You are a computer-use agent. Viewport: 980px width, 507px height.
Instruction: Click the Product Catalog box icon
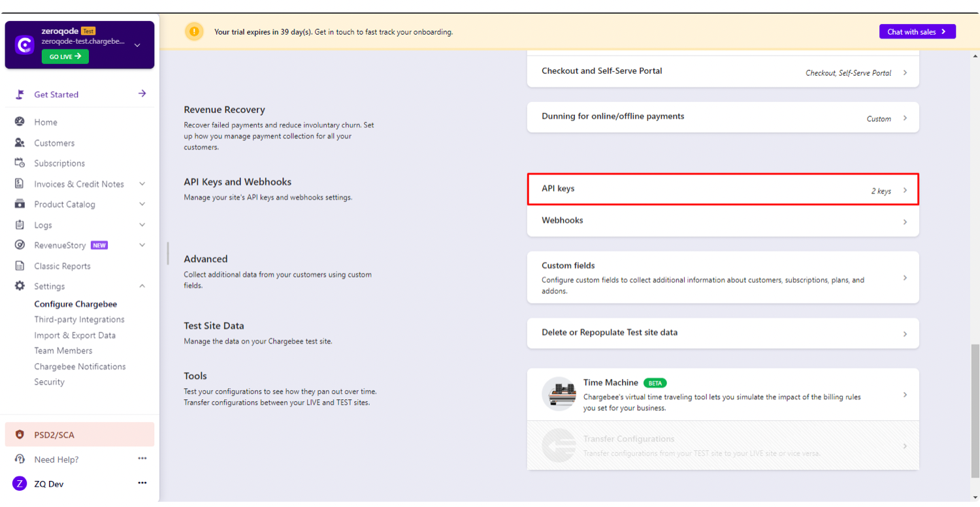tap(20, 204)
